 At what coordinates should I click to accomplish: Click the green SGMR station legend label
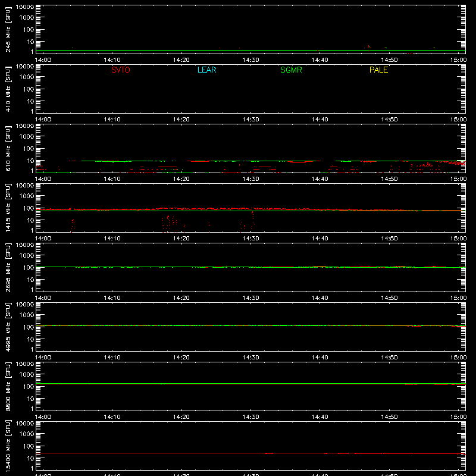click(x=291, y=70)
